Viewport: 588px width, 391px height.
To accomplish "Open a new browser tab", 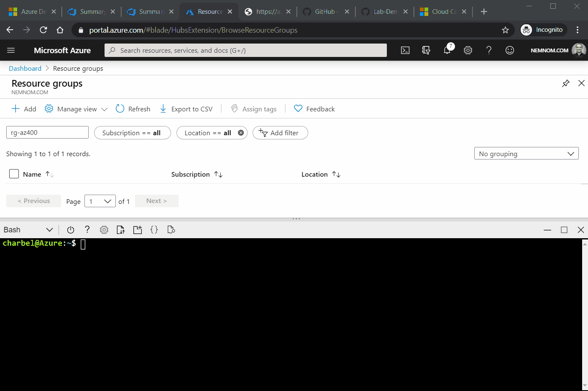I will tap(484, 12).
